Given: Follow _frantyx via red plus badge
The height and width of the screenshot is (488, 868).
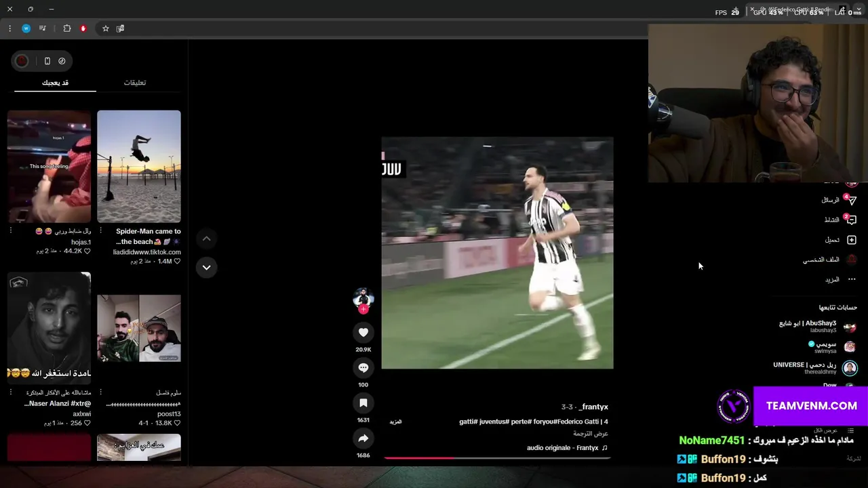Looking at the screenshot, I should (363, 310).
